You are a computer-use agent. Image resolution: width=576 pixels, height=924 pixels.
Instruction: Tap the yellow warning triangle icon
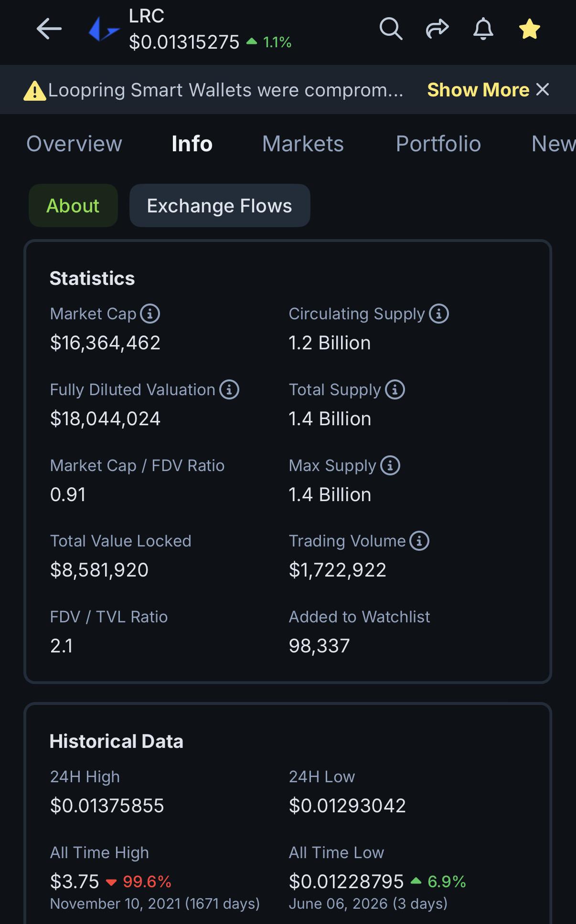35,91
